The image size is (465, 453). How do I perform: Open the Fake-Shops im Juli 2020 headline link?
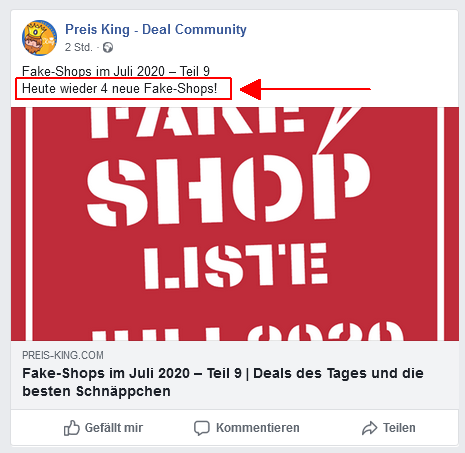point(223,382)
